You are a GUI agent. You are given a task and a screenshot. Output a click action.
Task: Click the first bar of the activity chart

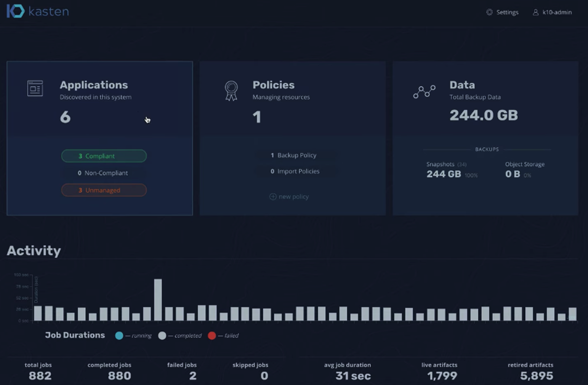pos(38,313)
